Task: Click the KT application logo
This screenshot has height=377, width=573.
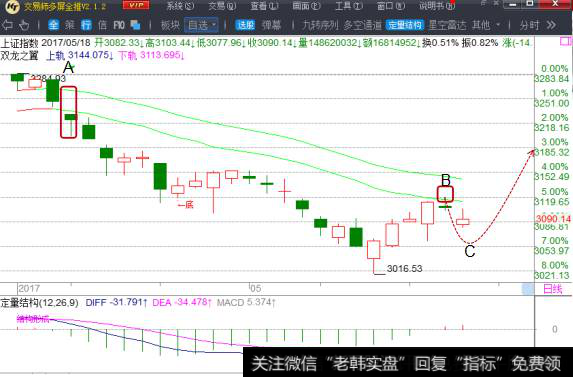Action: click(x=13, y=7)
